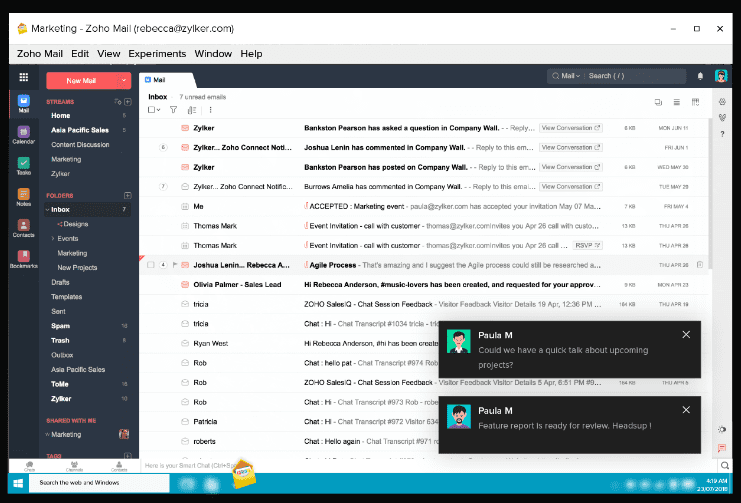Click the Windows Start button
The width and height of the screenshot is (741, 503).
18,483
